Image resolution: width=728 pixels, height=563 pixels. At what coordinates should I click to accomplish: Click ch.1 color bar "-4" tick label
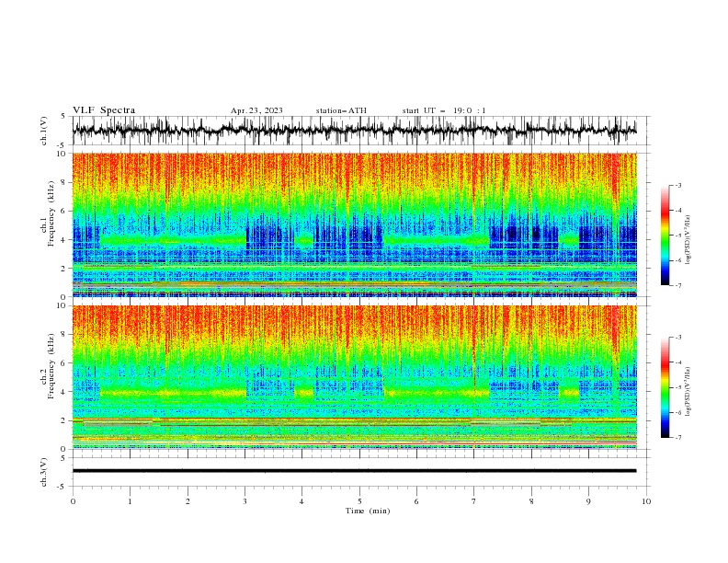coord(678,211)
